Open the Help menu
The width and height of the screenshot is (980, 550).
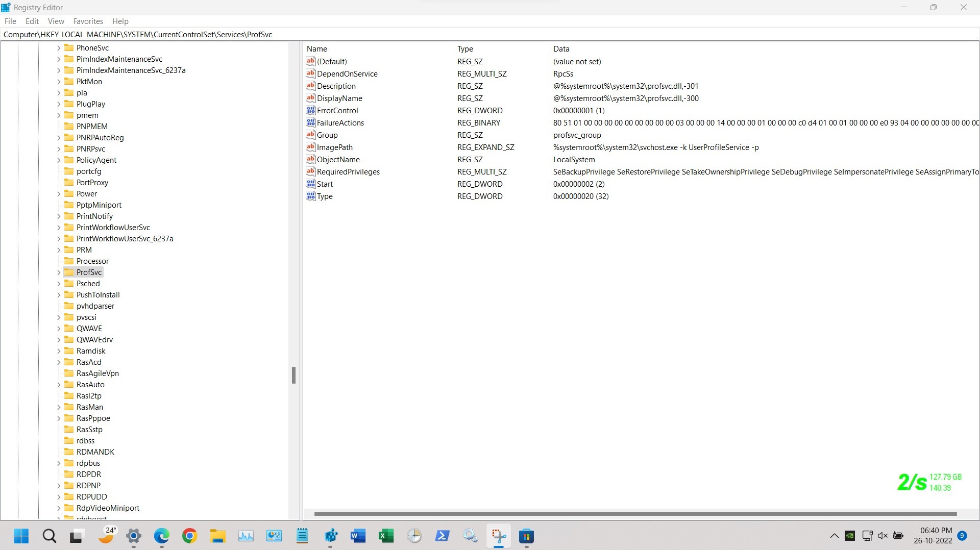(120, 21)
